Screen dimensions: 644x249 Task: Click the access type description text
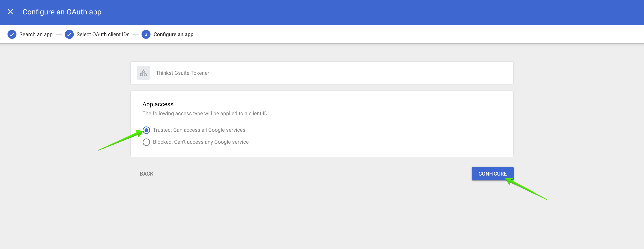pos(206,113)
